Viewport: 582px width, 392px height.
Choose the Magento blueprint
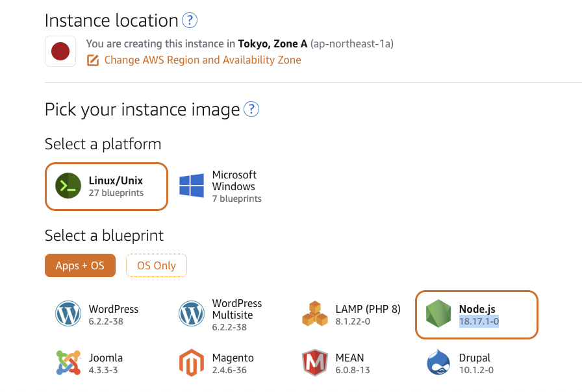pyautogui.click(x=217, y=363)
